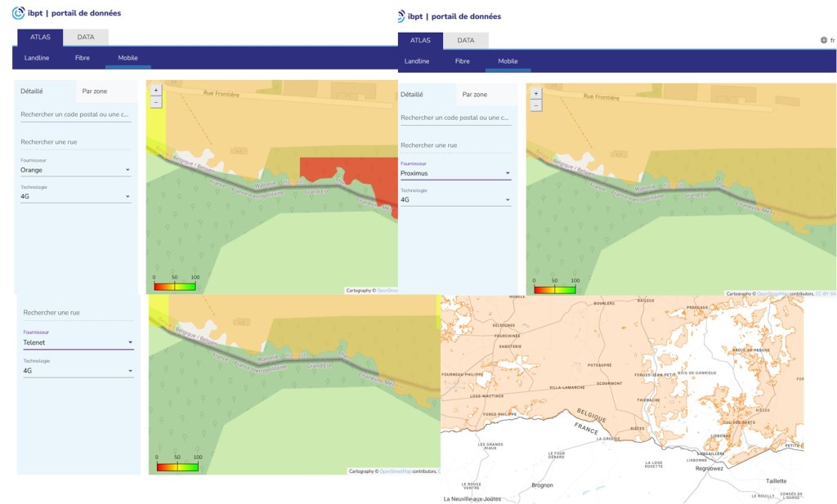Open CC-BY-SA link under Proximus map
This screenshot has height=504, width=837.
825,294
